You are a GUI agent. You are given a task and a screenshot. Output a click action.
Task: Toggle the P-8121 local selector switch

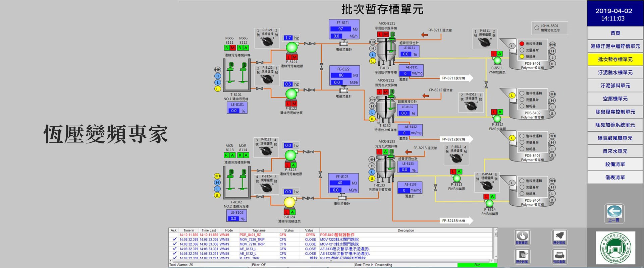(268, 42)
